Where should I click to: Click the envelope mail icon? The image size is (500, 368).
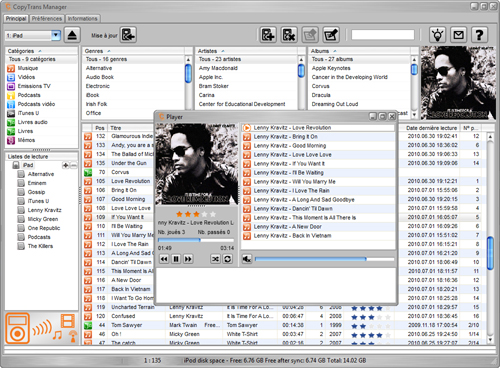[459, 35]
